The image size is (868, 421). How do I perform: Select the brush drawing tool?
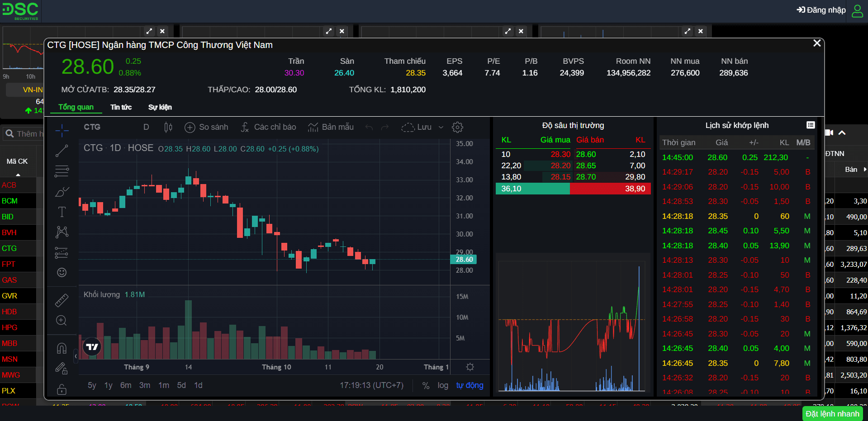pos(62,192)
